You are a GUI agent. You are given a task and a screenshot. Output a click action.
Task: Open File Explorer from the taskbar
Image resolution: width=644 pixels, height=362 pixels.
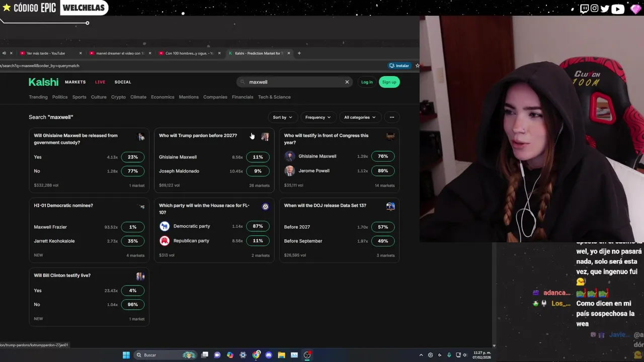pos(281,355)
